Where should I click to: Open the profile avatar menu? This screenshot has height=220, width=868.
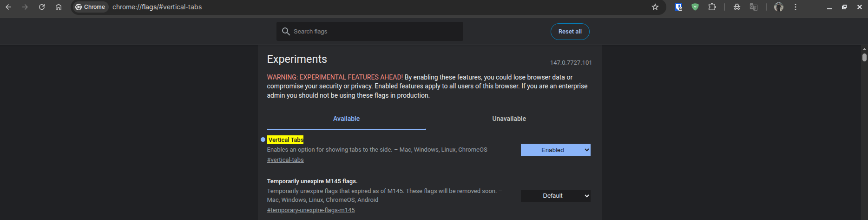point(779,7)
